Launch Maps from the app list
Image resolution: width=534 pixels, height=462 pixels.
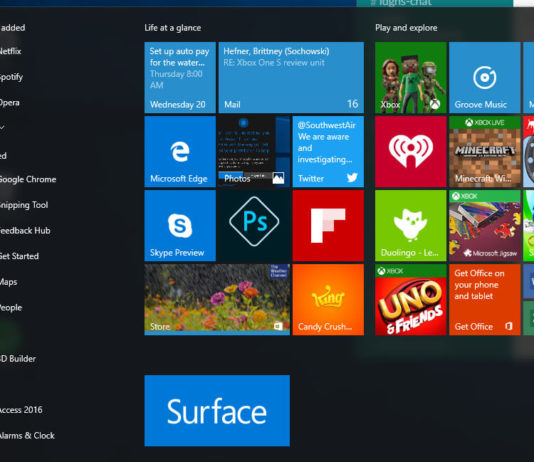pos(9,282)
